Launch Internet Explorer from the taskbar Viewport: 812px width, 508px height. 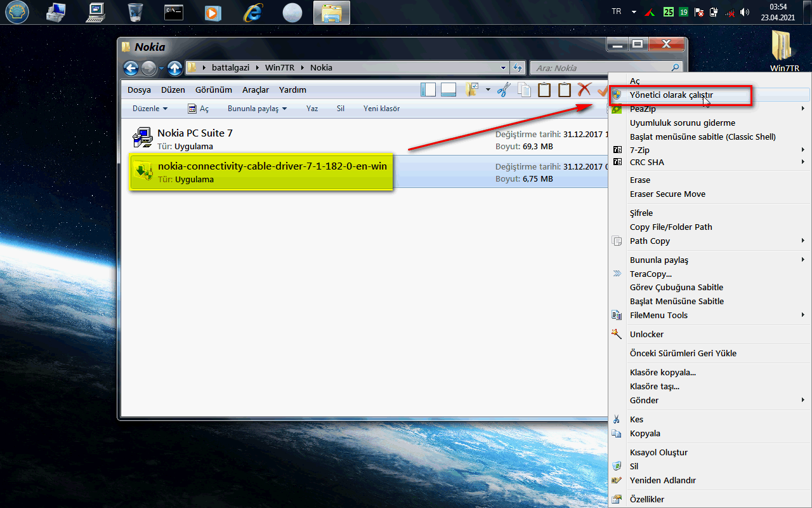click(252, 11)
